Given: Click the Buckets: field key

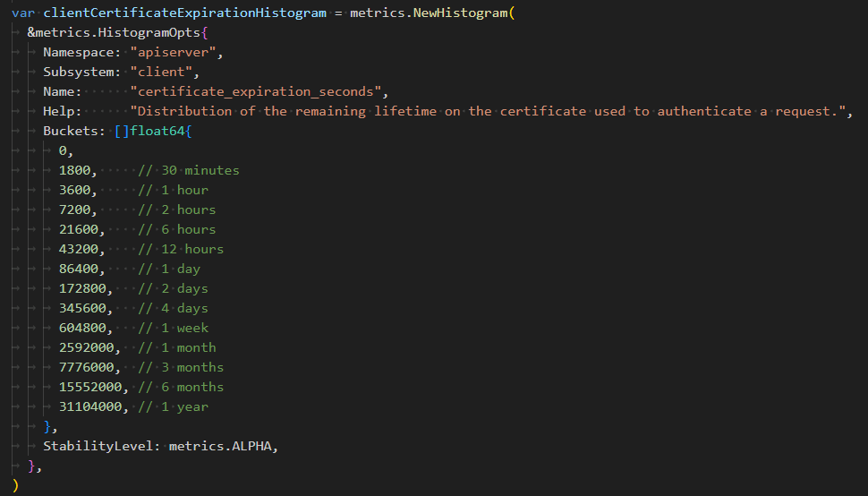Looking at the screenshot, I should point(74,132).
